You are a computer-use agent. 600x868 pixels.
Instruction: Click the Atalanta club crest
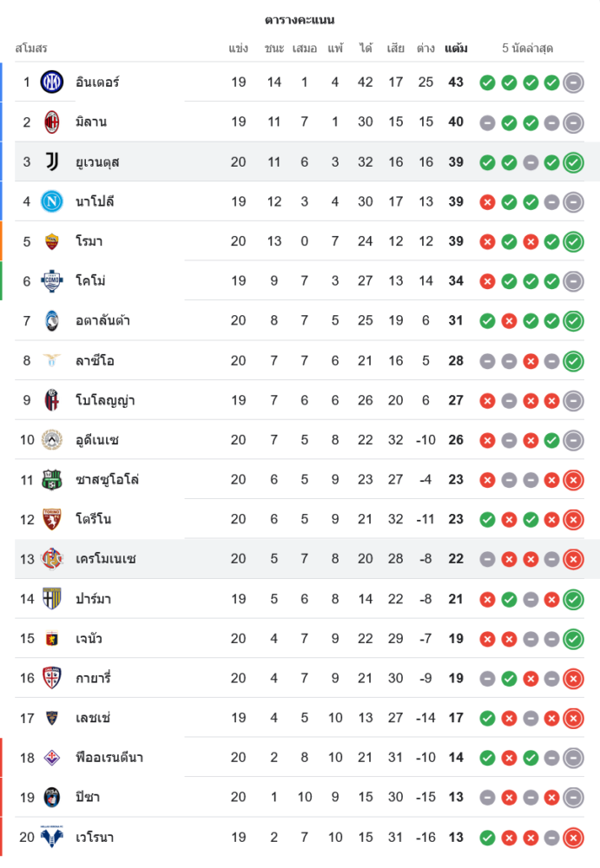click(x=52, y=321)
